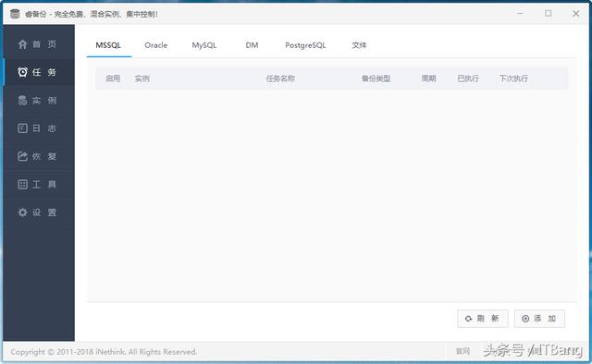The width and height of the screenshot is (592, 364).
Task: Minimize the application window
Action: (520, 14)
